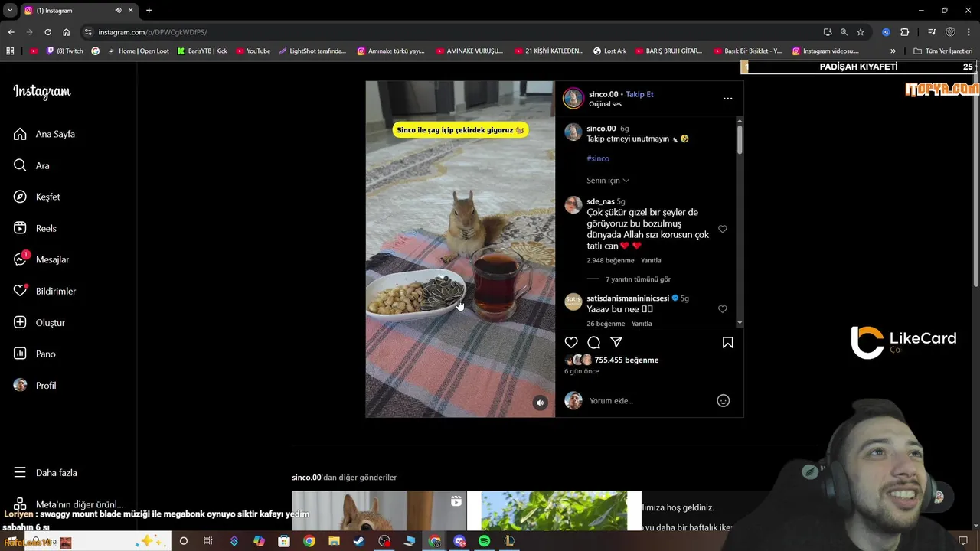980x551 pixels.
Task: View 755.455 beğenme likes list
Action: point(626,360)
